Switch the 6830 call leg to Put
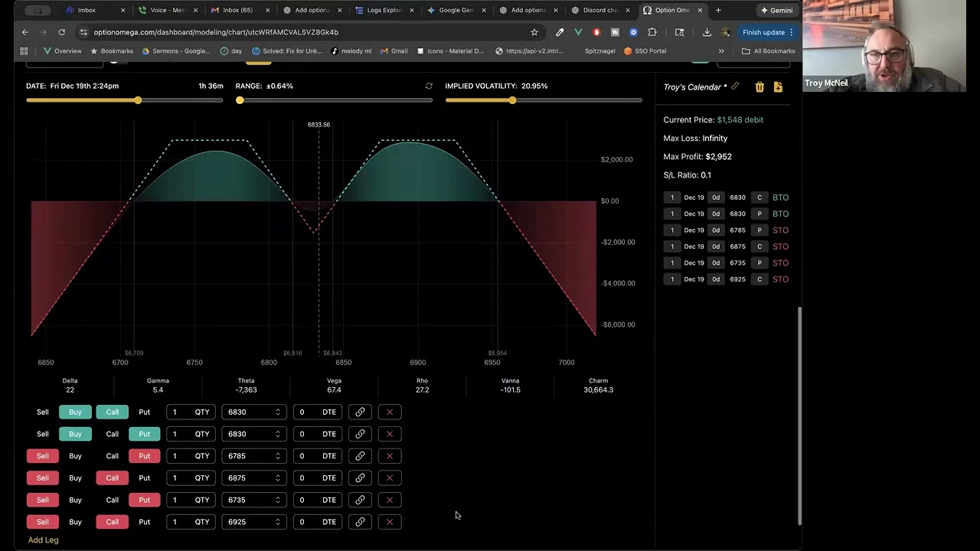The width and height of the screenshot is (980, 551). point(144,412)
